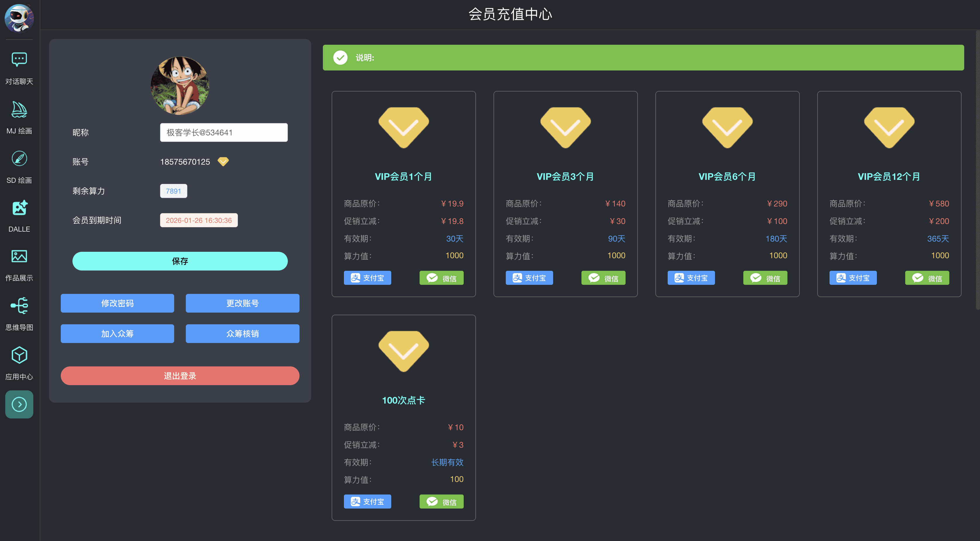Pay VIP会员1个月 with 支付宝
The width and height of the screenshot is (980, 541).
[x=367, y=278]
